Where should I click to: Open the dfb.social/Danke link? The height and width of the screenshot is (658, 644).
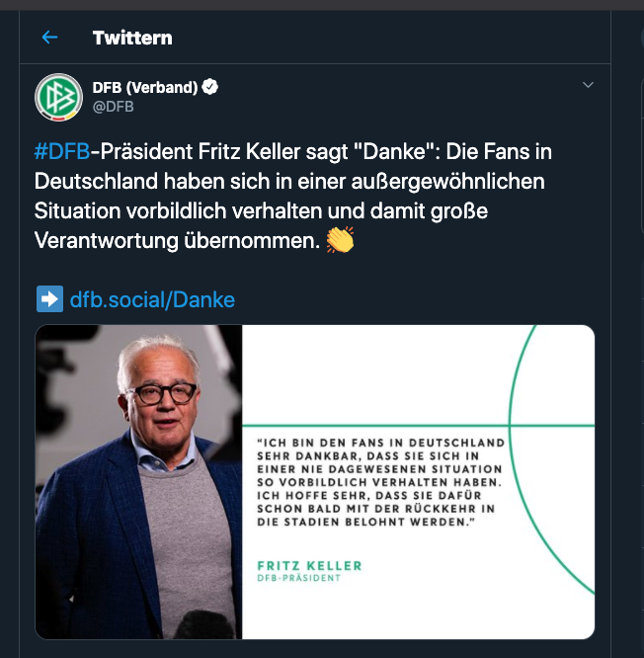(x=152, y=299)
